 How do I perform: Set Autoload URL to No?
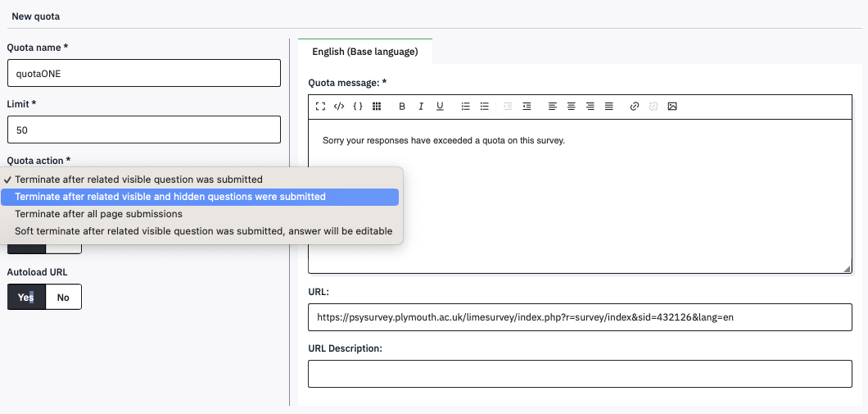click(63, 298)
